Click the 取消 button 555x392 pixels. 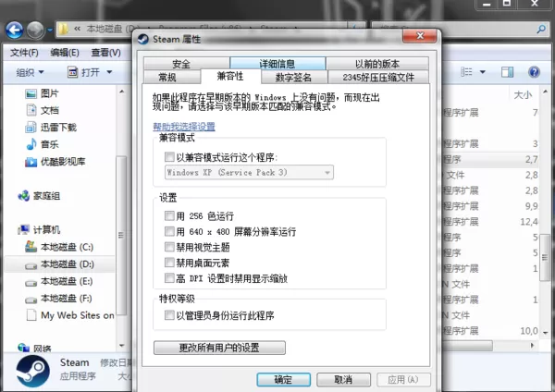343,380
